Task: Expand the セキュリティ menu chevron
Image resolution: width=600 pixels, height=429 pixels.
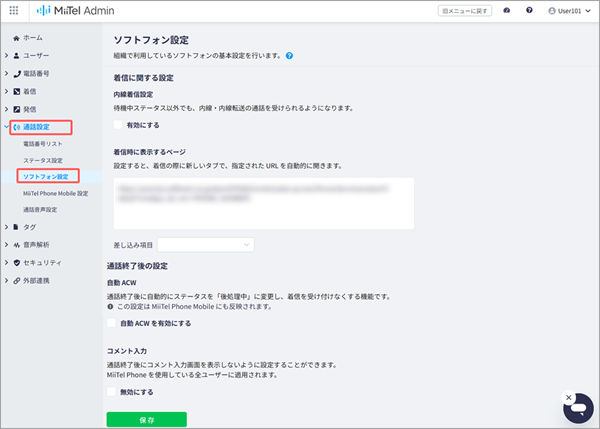Action: coord(7,263)
